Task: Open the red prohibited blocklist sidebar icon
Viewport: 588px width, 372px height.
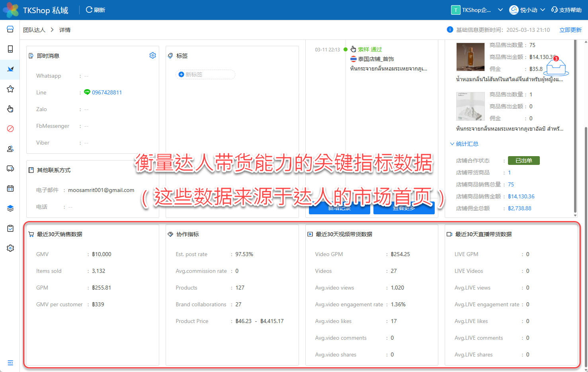Action: 10,129
